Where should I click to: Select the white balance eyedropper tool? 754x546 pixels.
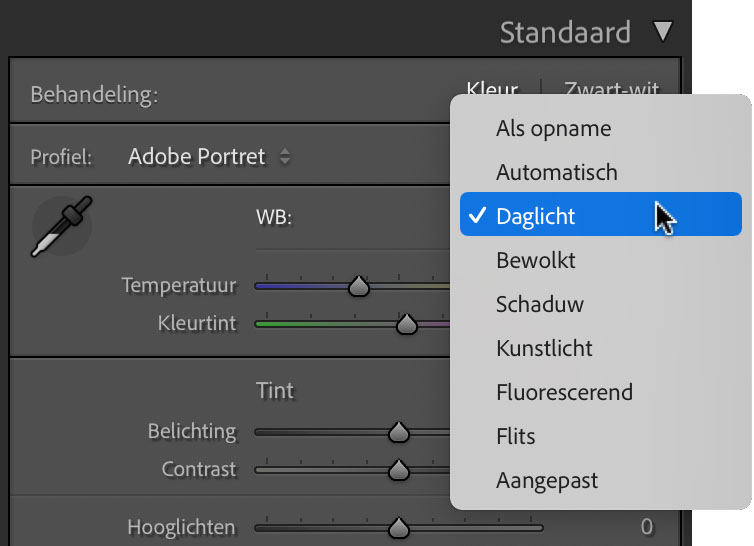pos(62,226)
